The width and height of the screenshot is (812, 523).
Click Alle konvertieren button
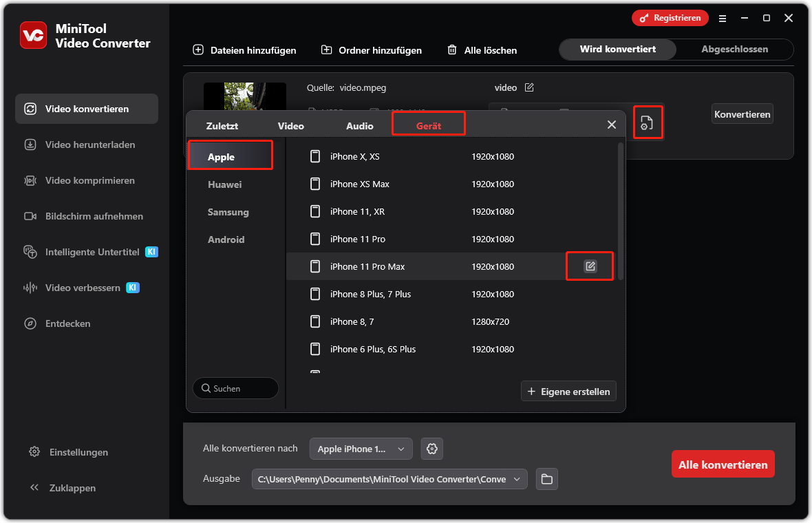pyautogui.click(x=723, y=464)
